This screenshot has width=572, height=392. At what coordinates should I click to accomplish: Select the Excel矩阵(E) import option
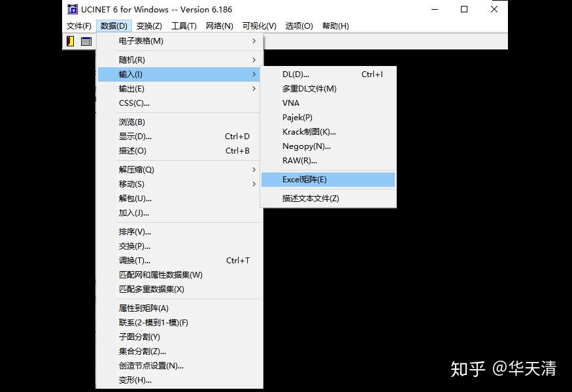click(x=304, y=179)
